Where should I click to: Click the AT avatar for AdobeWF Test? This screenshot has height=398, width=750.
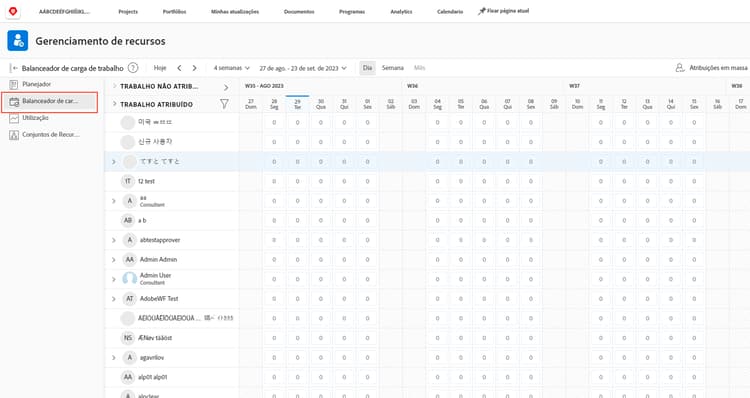pyautogui.click(x=129, y=298)
